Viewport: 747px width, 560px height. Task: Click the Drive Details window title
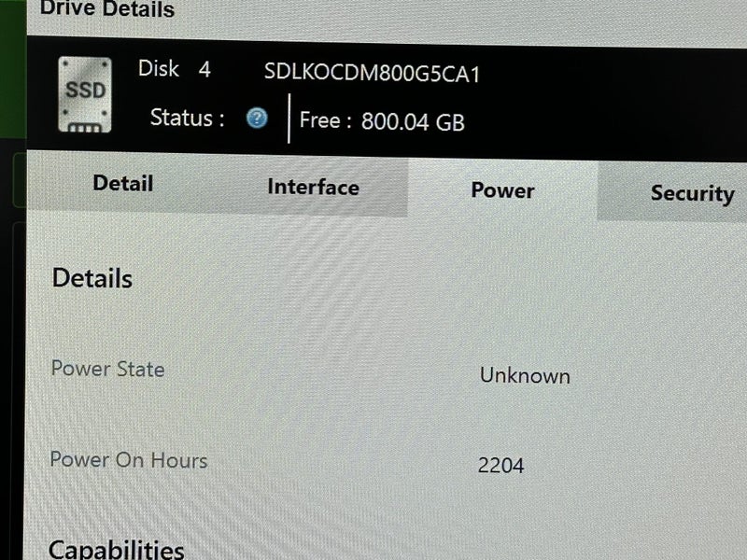point(107,8)
